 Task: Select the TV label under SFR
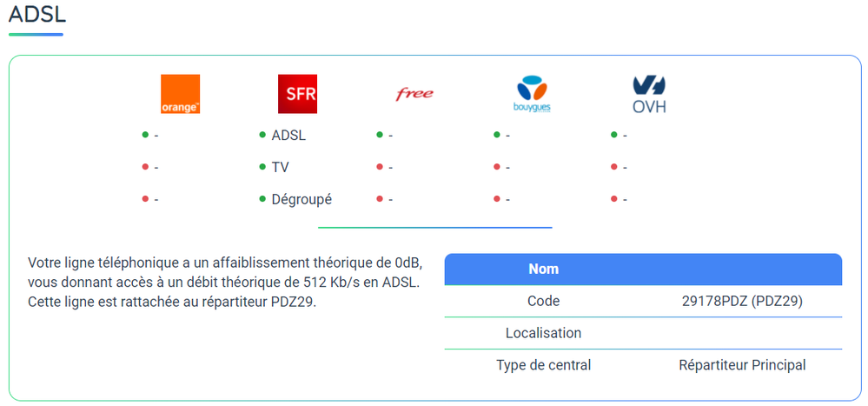click(281, 167)
